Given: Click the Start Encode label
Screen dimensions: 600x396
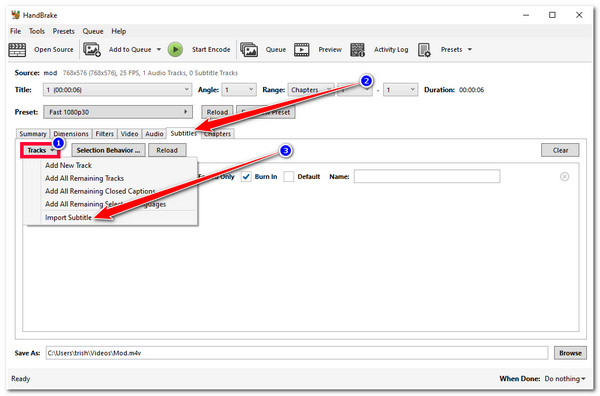Looking at the screenshot, I should 211,50.
